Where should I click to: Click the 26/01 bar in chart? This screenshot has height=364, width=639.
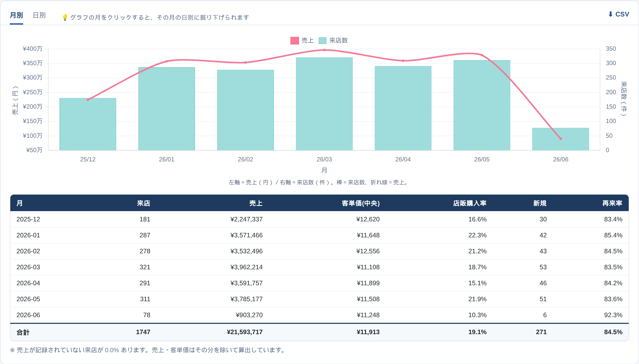167,109
